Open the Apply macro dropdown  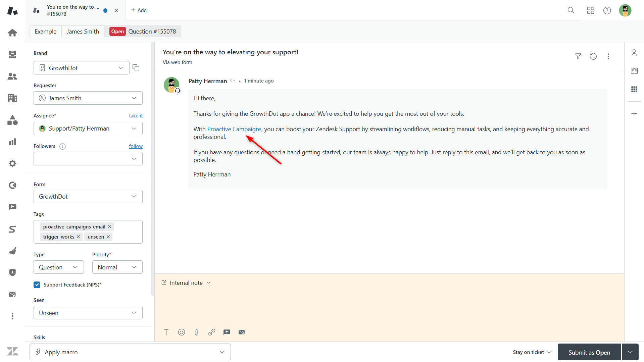[130, 352]
